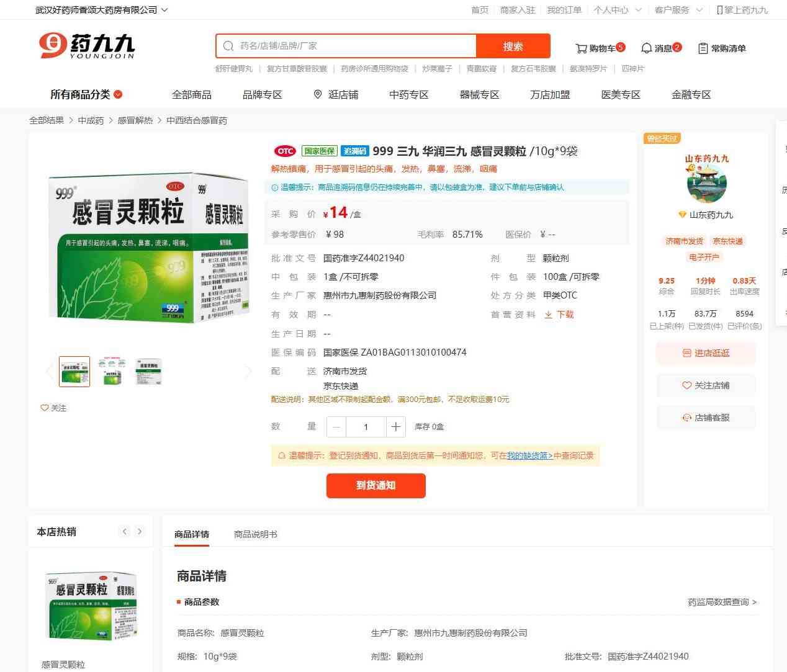Image resolution: width=787 pixels, height=672 pixels.
Task: Click the 到货通知 button
Action: (x=376, y=485)
